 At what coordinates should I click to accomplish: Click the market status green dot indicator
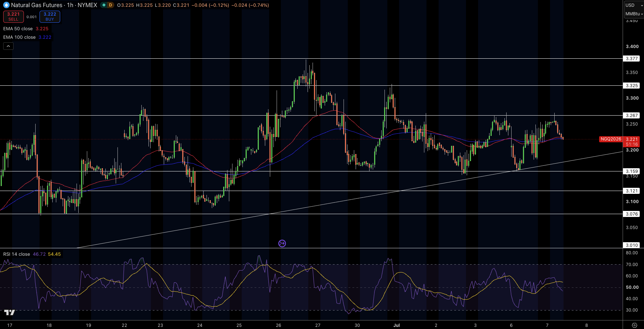click(104, 5)
